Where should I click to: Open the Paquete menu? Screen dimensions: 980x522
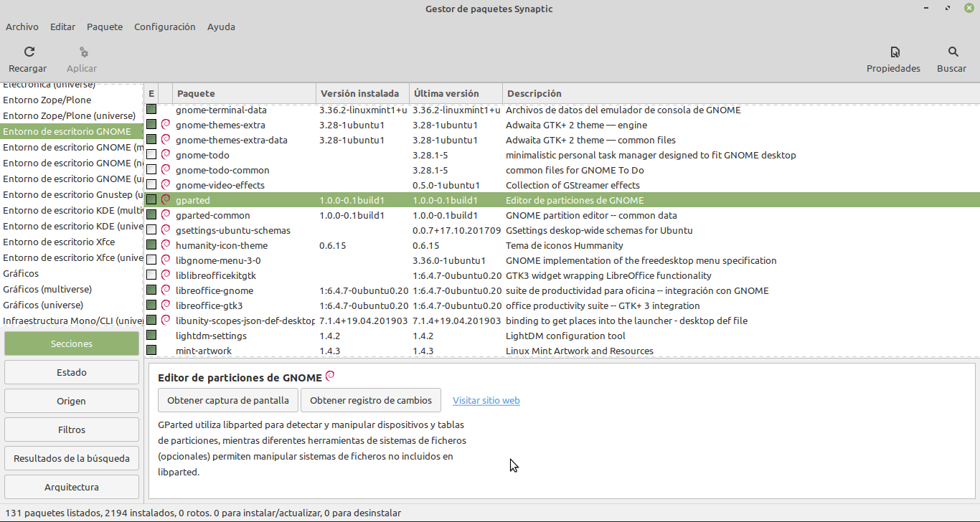pos(105,27)
